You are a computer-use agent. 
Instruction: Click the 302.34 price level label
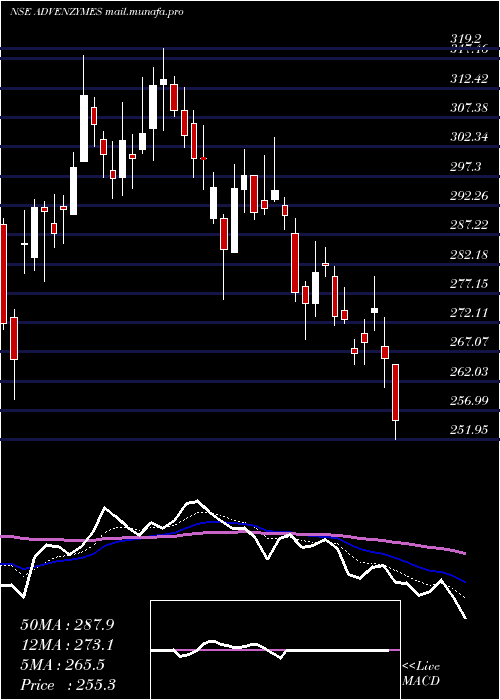[x=469, y=137]
